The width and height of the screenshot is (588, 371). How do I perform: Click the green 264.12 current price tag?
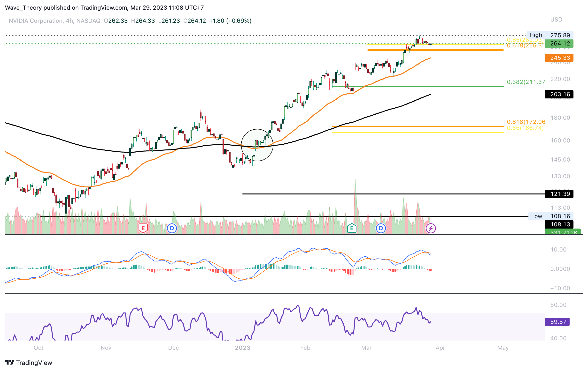pyautogui.click(x=559, y=44)
